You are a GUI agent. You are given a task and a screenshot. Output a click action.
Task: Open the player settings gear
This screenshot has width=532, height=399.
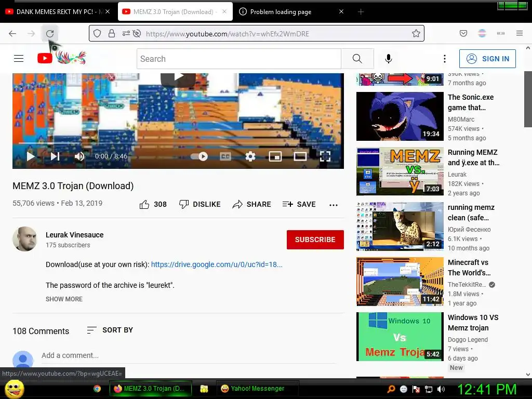250,156
